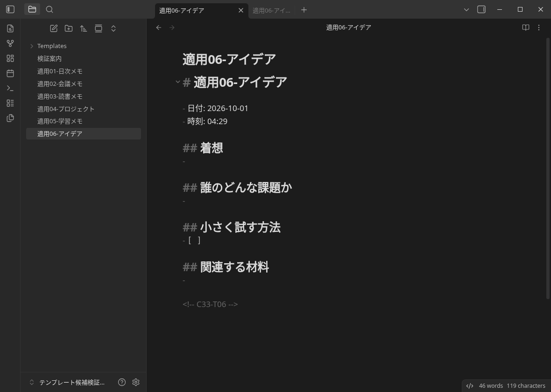The height and width of the screenshot is (392, 551).
Task: Place cursor in 誰のどんな課題か heading
Action: 246,188
